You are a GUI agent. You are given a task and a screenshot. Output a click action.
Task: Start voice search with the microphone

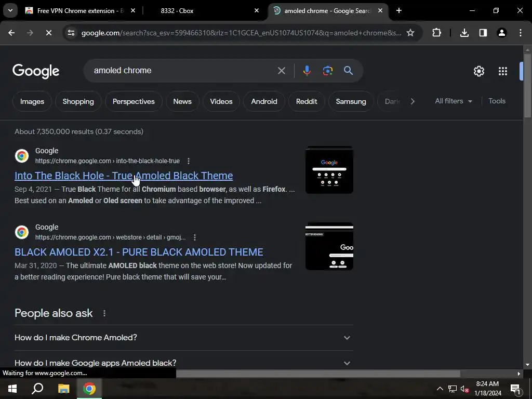(x=307, y=71)
